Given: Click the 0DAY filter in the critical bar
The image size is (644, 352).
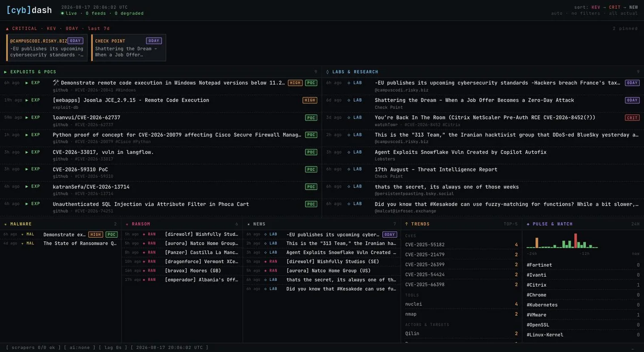Looking at the screenshot, I should point(72,29).
